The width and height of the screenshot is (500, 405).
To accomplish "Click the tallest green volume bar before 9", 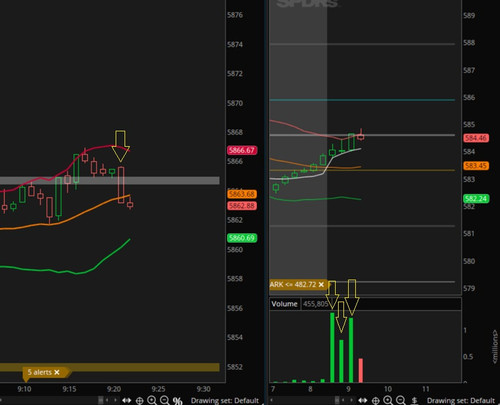I will click(x=332, y=348).
